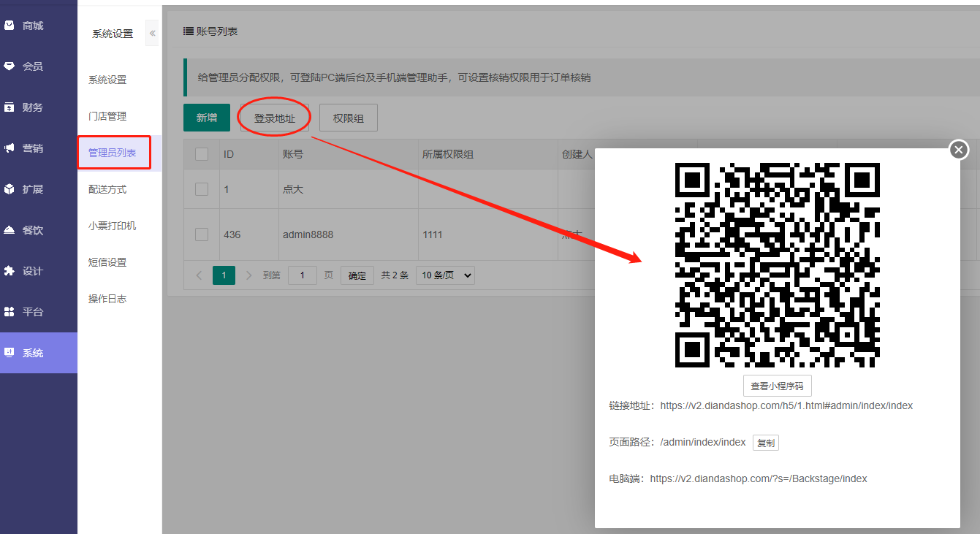Image resolution: width=980 pixels, height=534 pixels.
Task: Click the login QR code image
Action: pos(777,265)
